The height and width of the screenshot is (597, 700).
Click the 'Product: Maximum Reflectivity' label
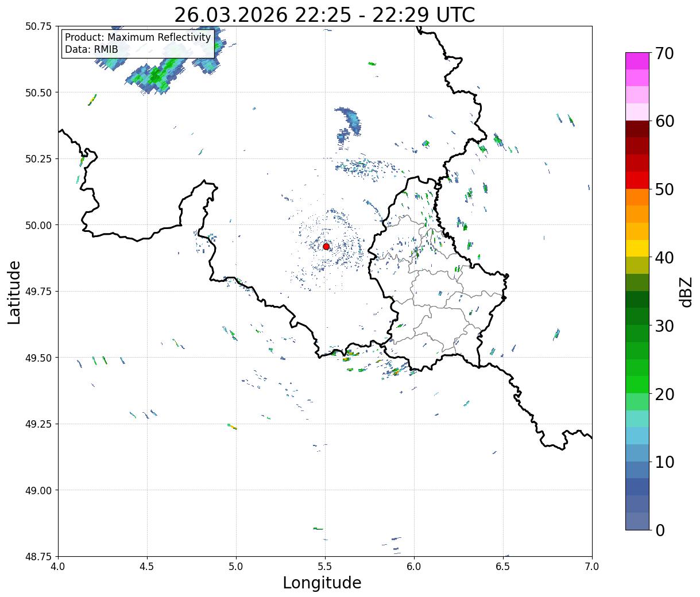coord(138,37)
